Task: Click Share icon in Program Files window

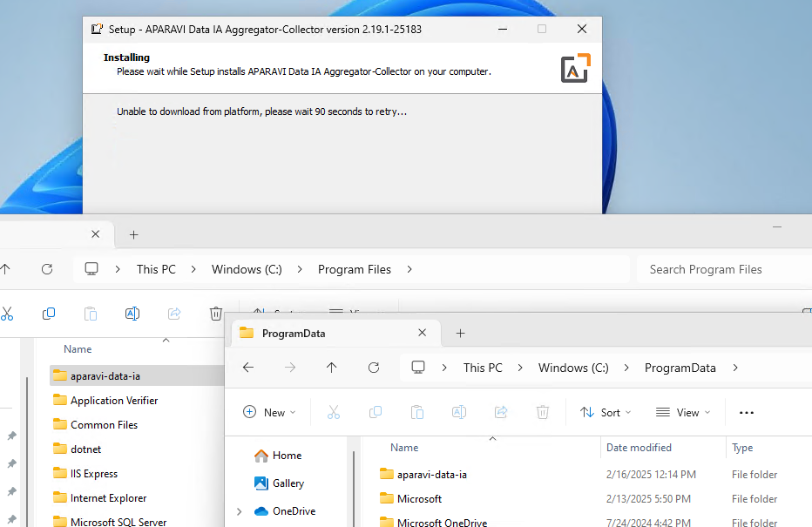Action: (x=174, y=314)
